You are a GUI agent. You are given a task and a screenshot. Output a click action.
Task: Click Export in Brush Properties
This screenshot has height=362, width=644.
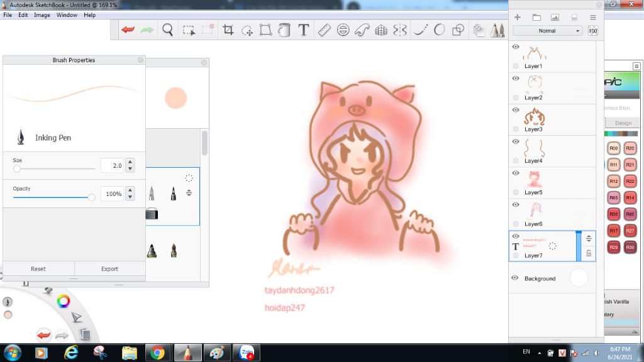[x=109, y=269]
